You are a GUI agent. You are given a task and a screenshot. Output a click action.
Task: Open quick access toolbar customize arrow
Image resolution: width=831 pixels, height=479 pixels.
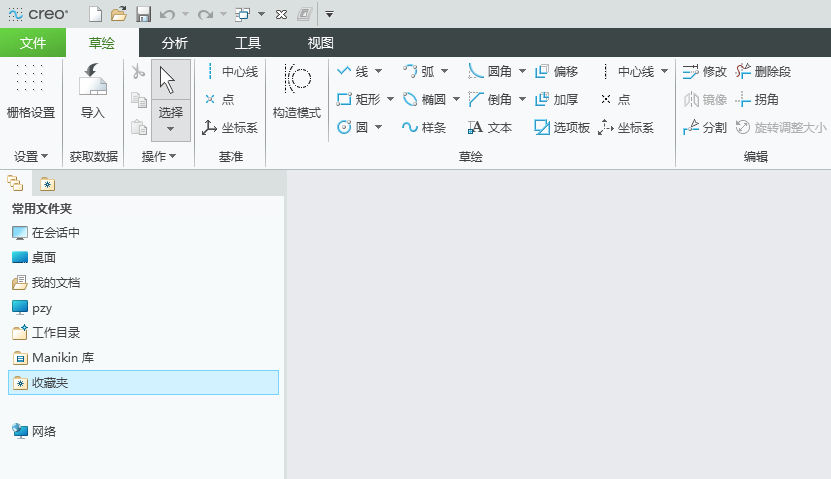click(329, 14)
